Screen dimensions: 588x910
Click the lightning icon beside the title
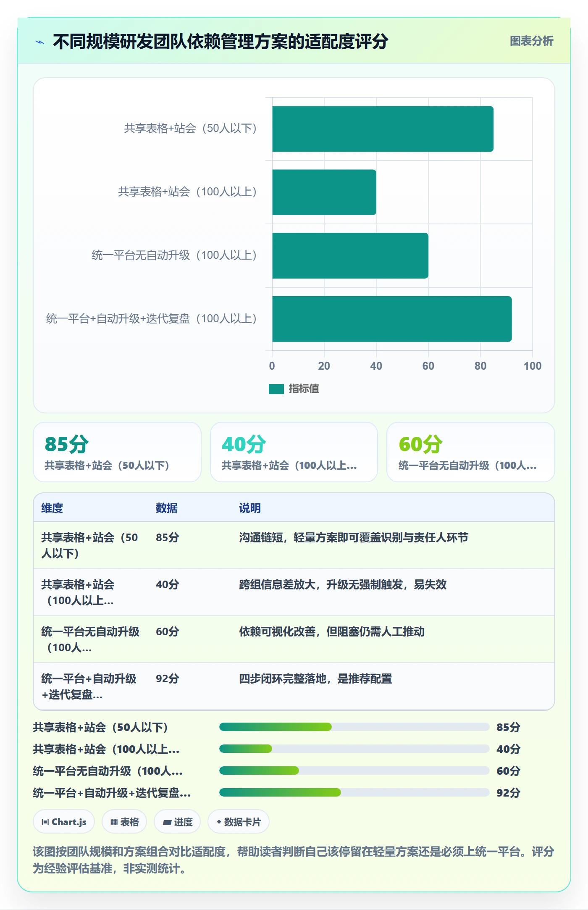(40, 42)
